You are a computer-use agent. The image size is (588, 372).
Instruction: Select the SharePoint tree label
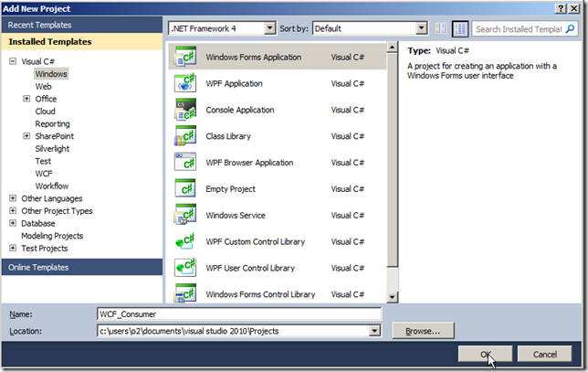point(55,136)
